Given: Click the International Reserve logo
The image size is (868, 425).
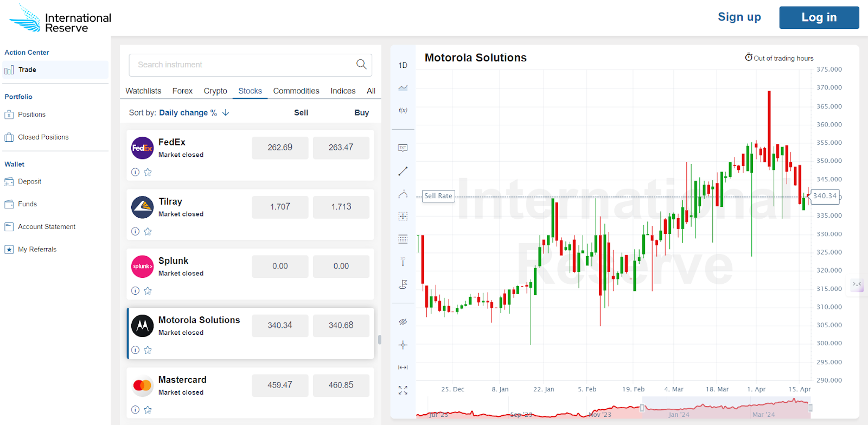Looking at the screenshot, I should [x=60, y=18].
